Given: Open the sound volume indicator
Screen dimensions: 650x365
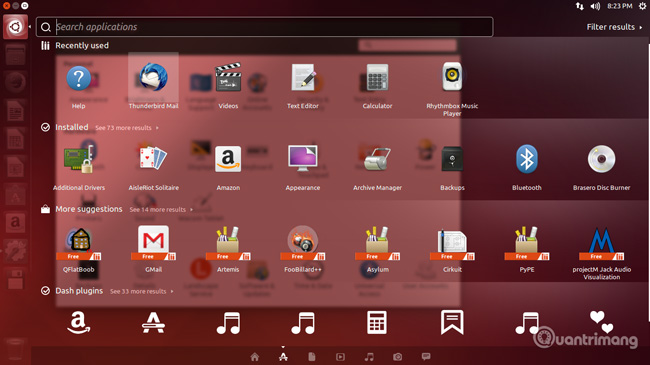Looking at the screenshot, I should [x=595, y=6].
